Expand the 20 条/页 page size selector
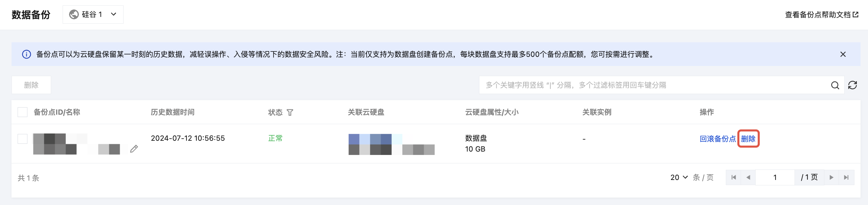This screenshot has height=205, width=868. click(679, 177)
